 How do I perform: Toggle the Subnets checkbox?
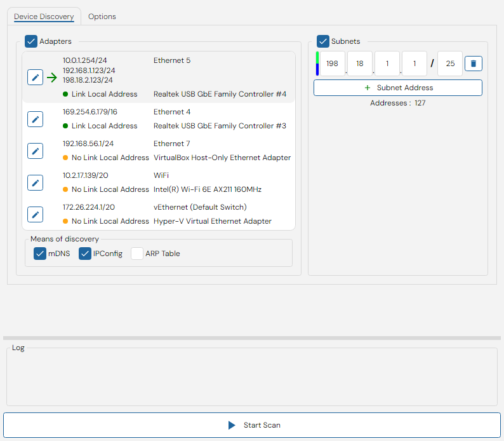(x=323, y=41)
